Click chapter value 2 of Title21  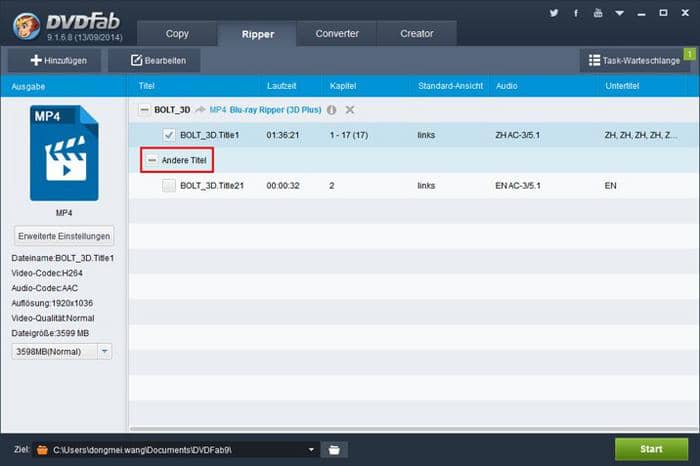(x=332, y=186)
